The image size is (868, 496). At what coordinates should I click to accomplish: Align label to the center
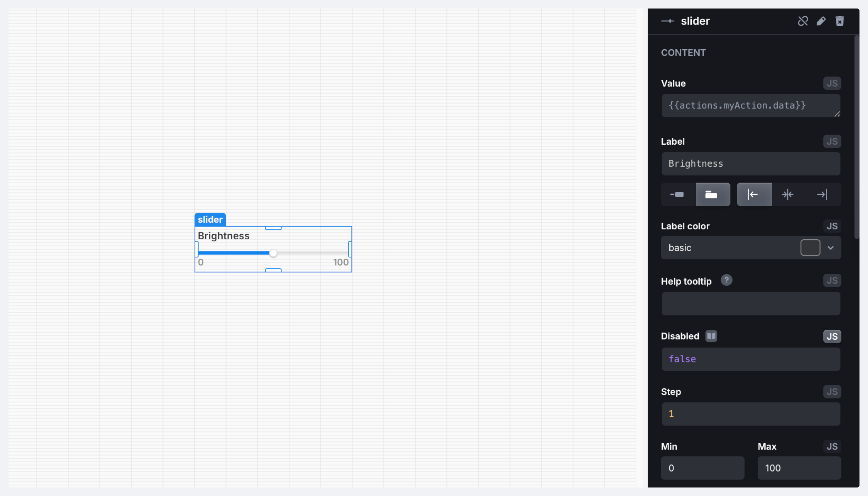tap(788, 194)
